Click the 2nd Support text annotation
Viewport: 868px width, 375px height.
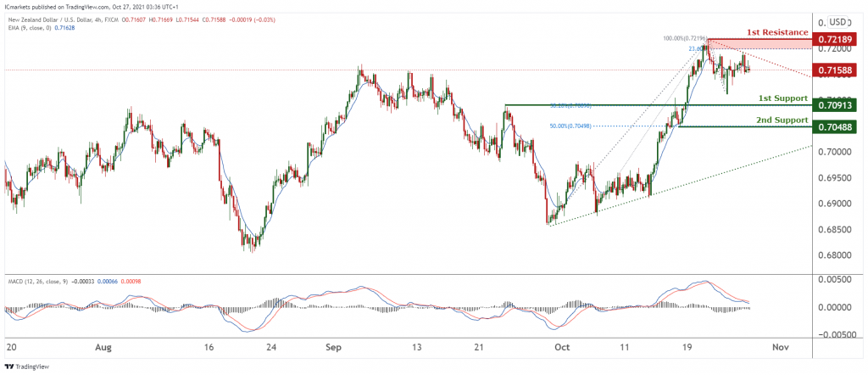point(782,120)
